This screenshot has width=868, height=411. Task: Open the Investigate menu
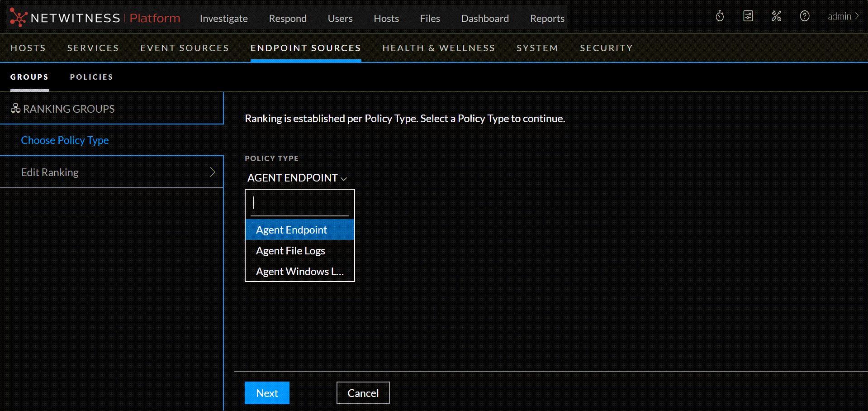(223, 19)
